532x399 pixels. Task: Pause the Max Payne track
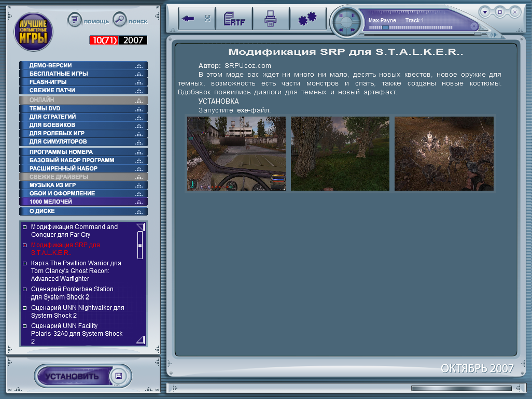353,15
